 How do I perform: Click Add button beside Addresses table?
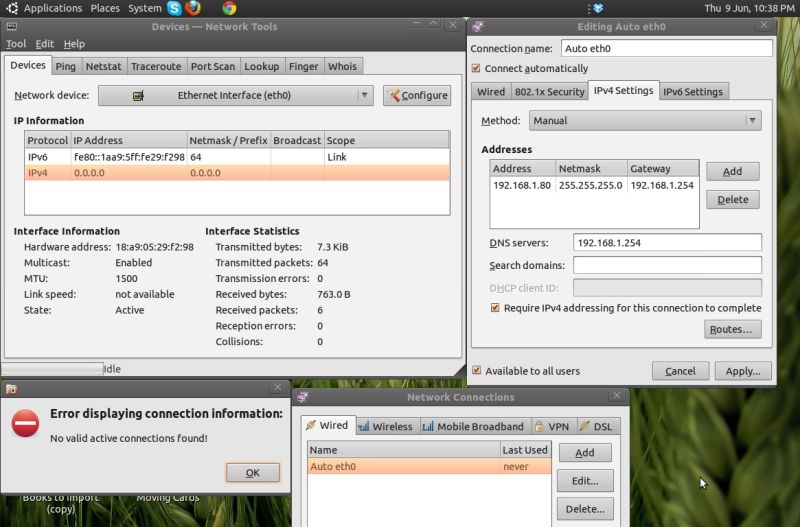pos(733,171)
